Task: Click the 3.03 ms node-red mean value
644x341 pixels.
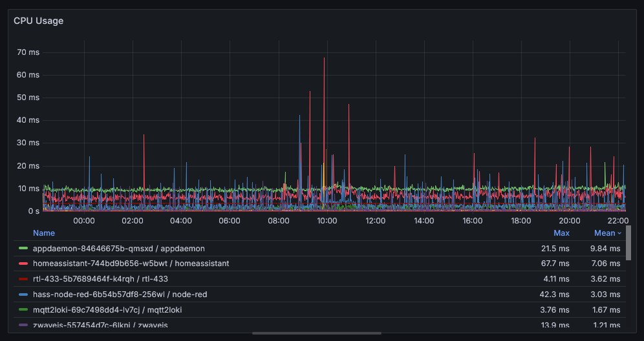Action: click(x=606, y=294)
